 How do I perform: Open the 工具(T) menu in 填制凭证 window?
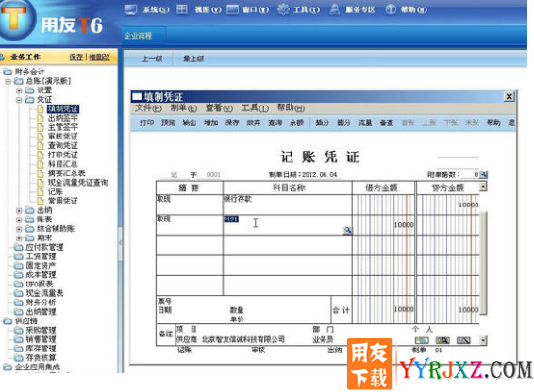pos(255,108)
